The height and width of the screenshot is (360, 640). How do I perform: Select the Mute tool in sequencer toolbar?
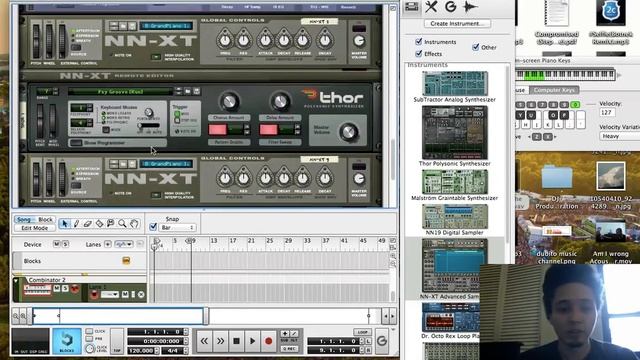coord(111,224)
